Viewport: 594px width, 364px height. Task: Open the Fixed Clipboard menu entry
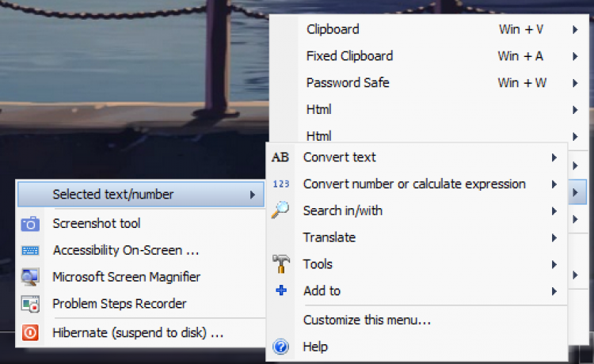pyautogui.click(x=349, y=56)
